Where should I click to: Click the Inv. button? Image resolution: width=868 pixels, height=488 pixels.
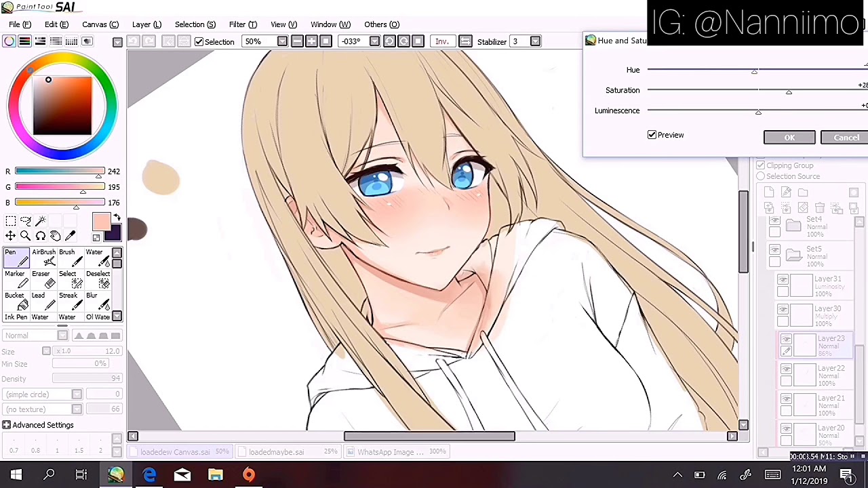pyautogui.click(x=441, y=41)
